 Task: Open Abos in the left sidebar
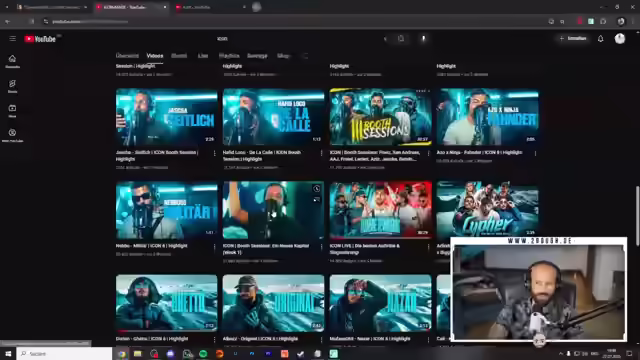point(12,111)
